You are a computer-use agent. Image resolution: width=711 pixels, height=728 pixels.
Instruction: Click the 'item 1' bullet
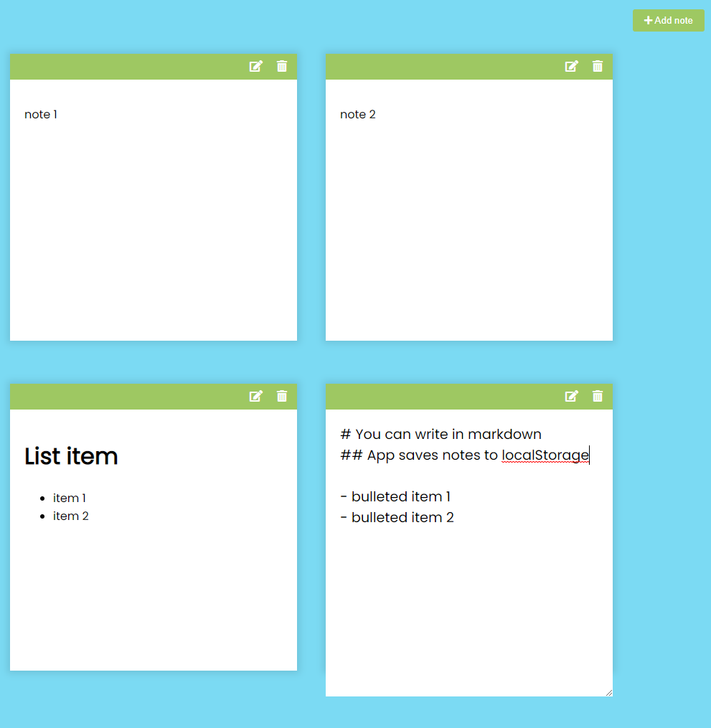tap(69, 498)
